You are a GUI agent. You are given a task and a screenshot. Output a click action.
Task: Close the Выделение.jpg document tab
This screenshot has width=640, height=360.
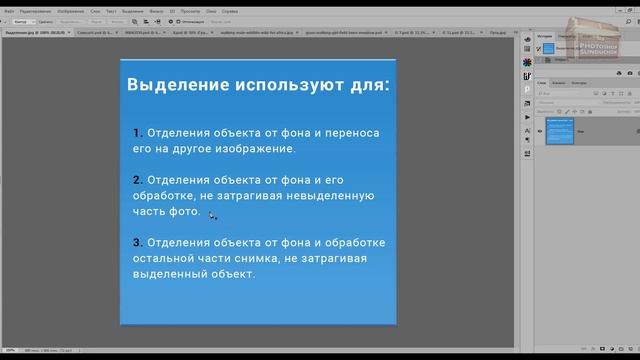[69, 32]
